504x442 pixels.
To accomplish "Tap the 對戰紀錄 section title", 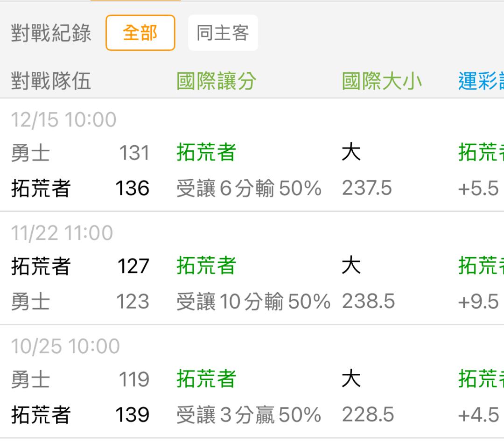I will tap(51, 33).
